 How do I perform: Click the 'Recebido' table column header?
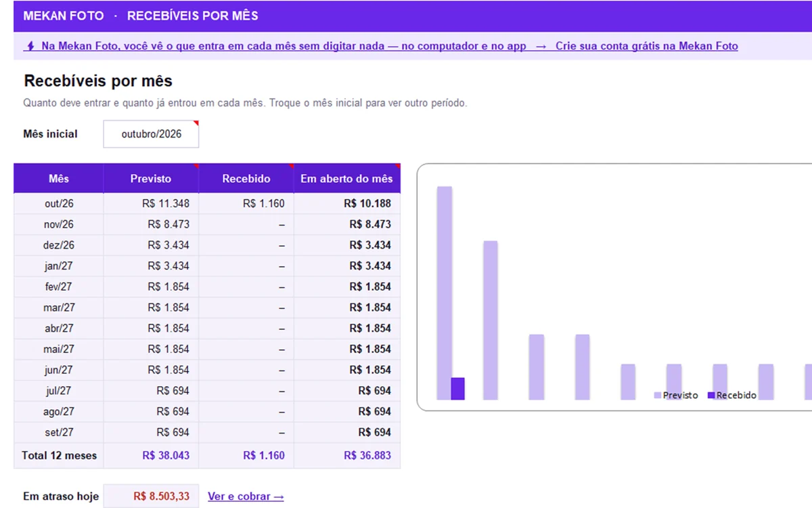246,179
